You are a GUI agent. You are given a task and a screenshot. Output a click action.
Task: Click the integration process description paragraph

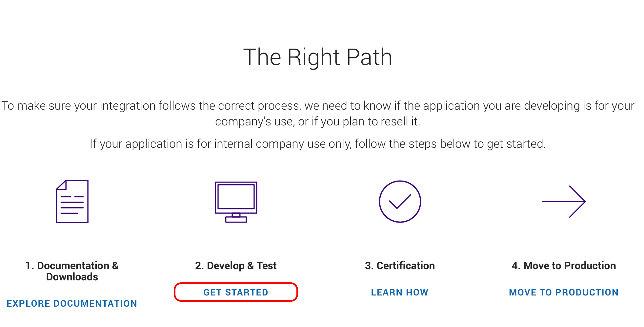coord(318,113)
